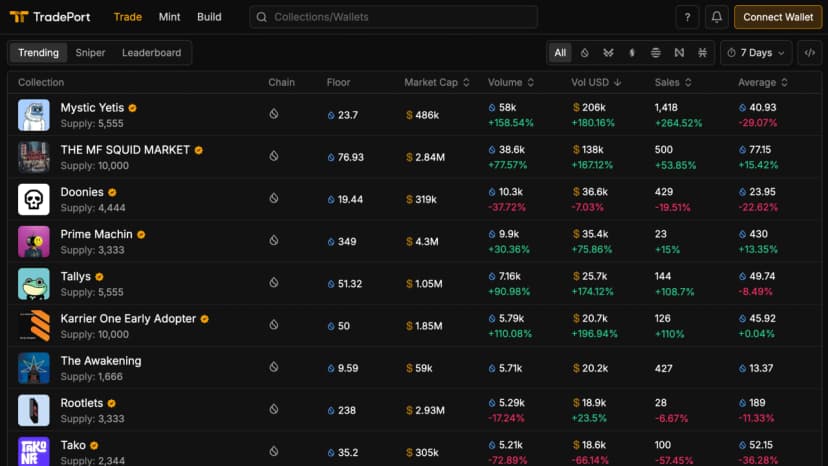This screenshot has width=828, height=466.
Task: Open the 7 Days period dropdown
Action: (x=756, y=53)
